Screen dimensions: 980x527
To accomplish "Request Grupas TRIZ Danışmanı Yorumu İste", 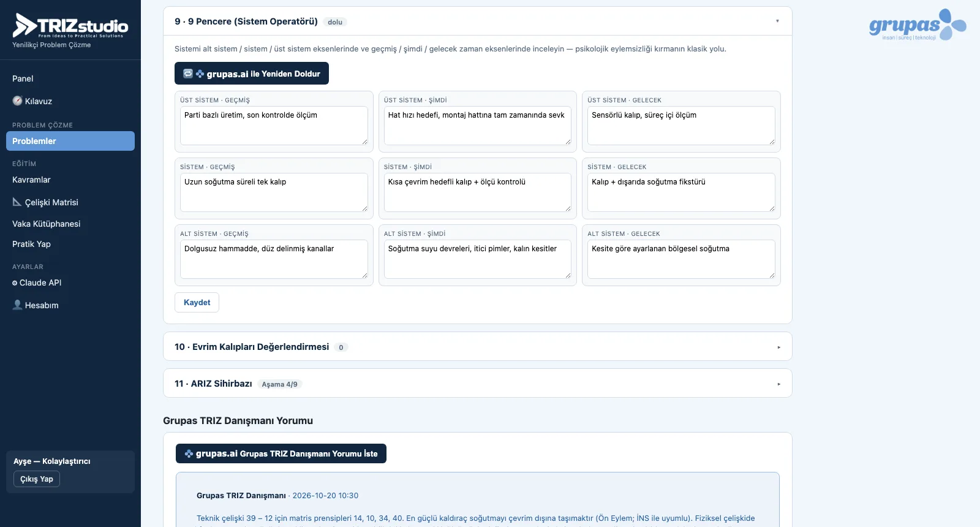I will click(x=281, y=453).
